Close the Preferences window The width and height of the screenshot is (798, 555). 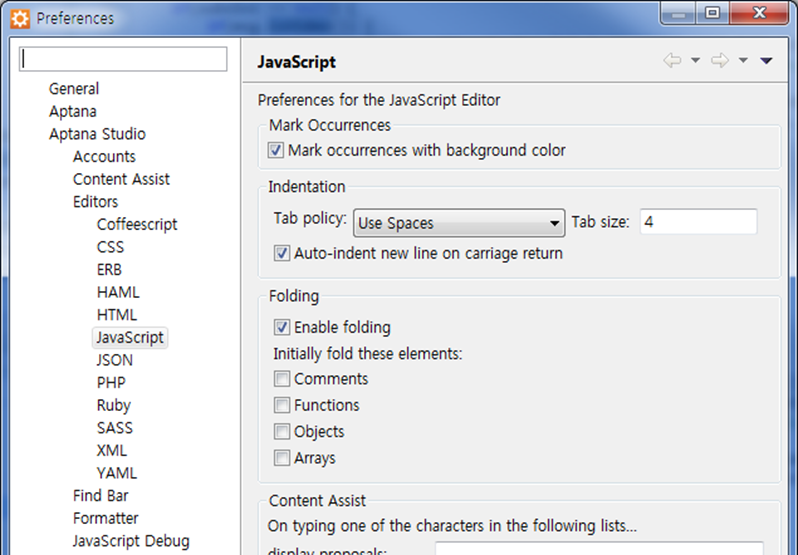point(759,12)
